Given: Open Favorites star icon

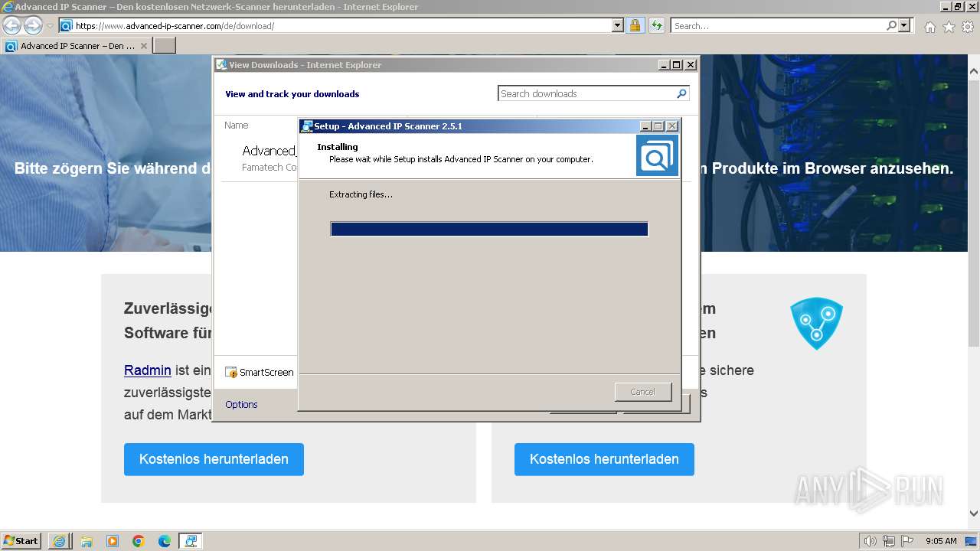Looking at the screenshot, I should click(949, 27).
